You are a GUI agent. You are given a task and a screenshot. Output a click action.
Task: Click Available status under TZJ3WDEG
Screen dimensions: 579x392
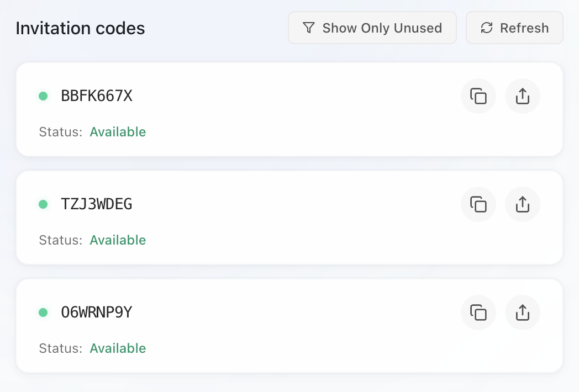(x=118, y=240)
